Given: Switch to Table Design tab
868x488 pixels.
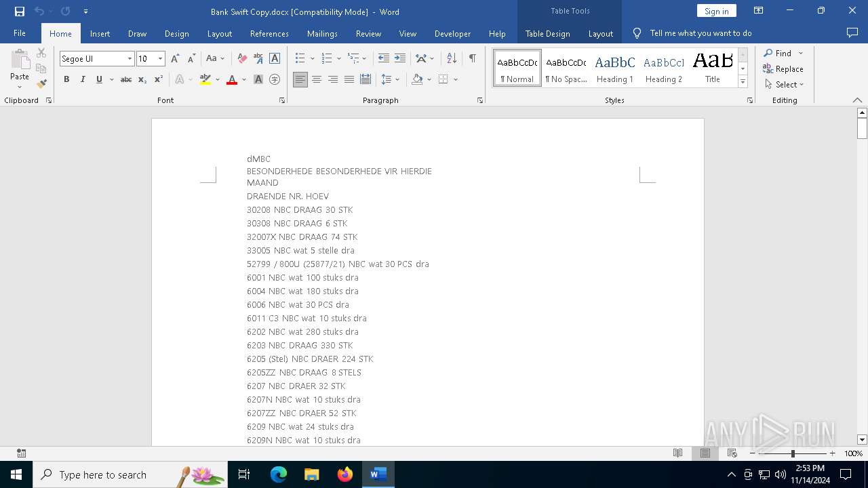Looking at the screenshot, I should (548, 33).
